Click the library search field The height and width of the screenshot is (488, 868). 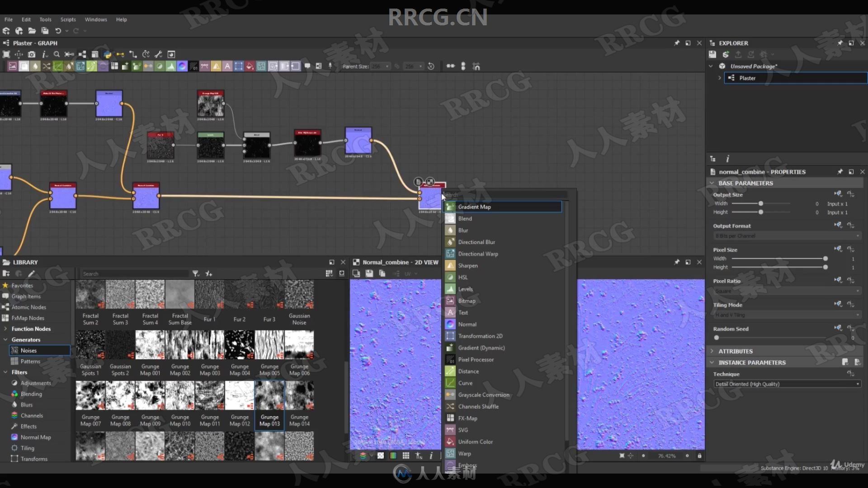[x=135, y=274]
